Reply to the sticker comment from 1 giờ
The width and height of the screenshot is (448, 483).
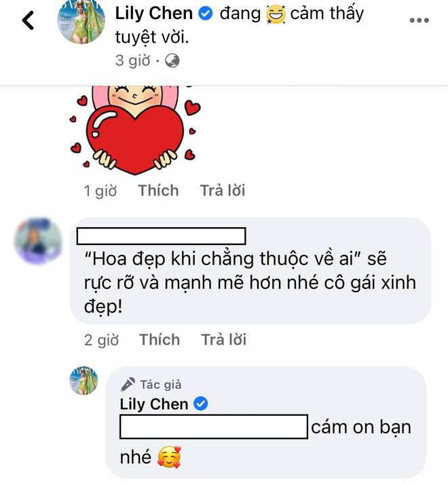(223, 191)
